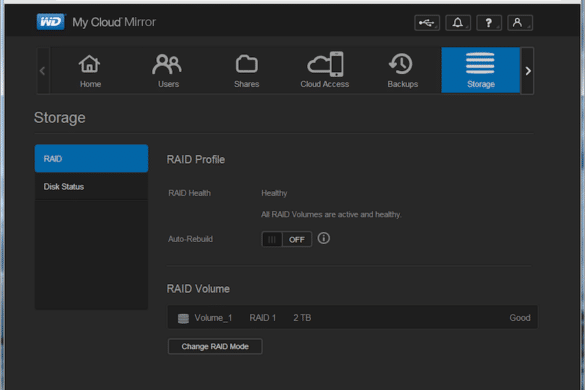Click the Storage page heading
585x390 pixels.
click(60, 118)
